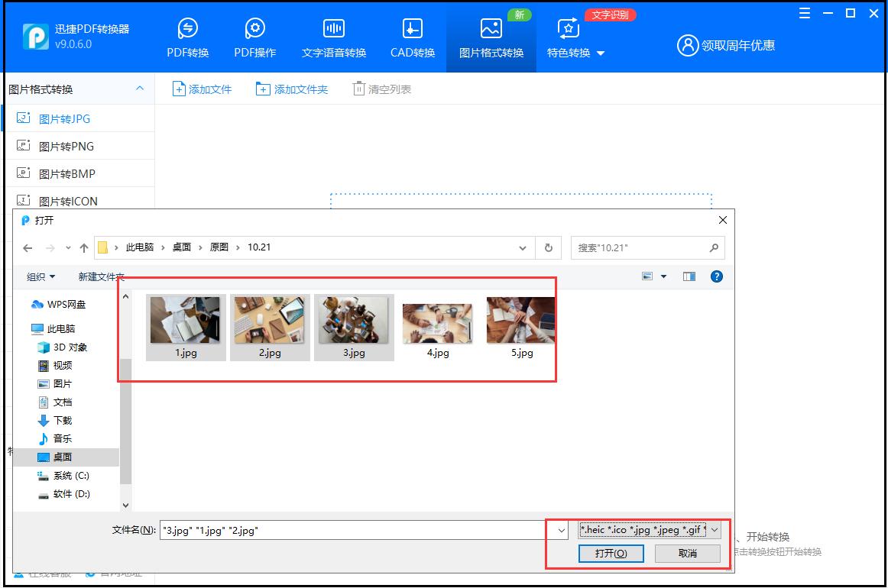The width and height of the screenshot is (888, 588).
Task: Click the 迅捷PDF转换器 logo icon
Action: 36,36
